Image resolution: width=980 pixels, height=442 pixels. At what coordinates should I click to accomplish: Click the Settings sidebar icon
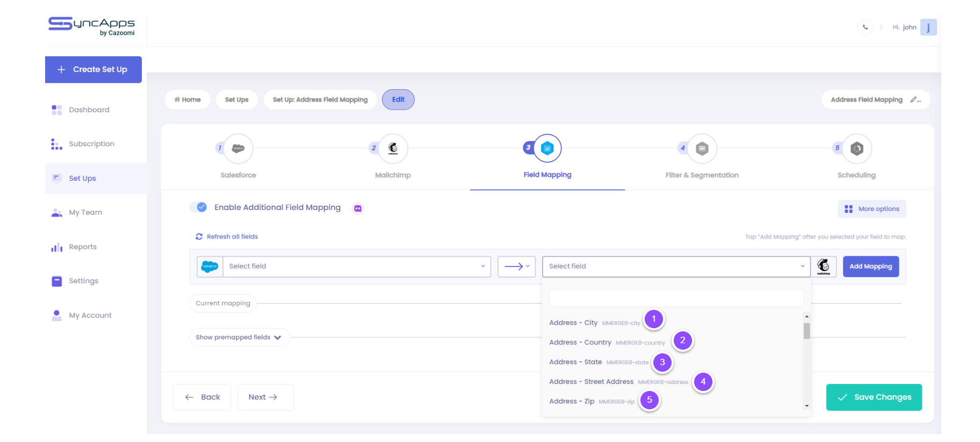pyautogui.click(x=56, y=281)
